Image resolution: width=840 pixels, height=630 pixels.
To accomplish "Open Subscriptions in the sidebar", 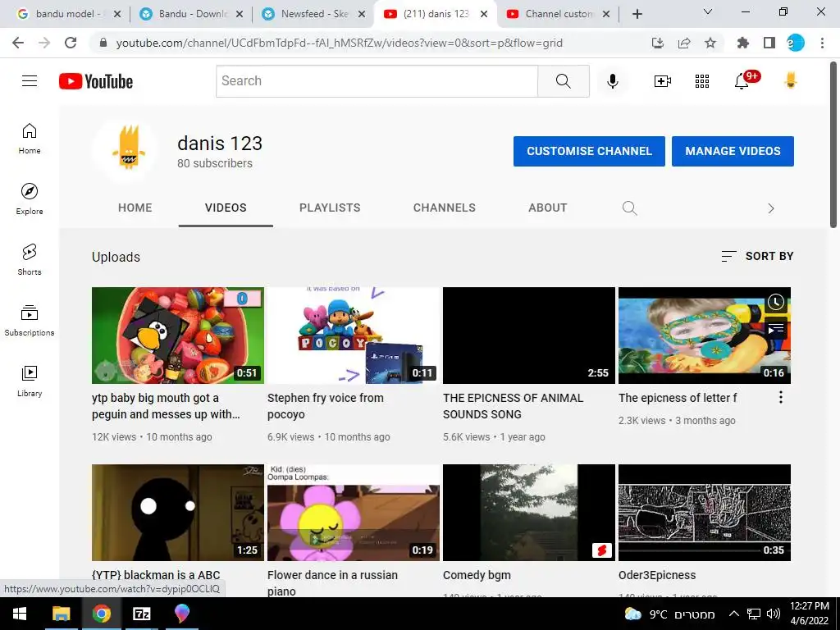I will coord(30,321).
